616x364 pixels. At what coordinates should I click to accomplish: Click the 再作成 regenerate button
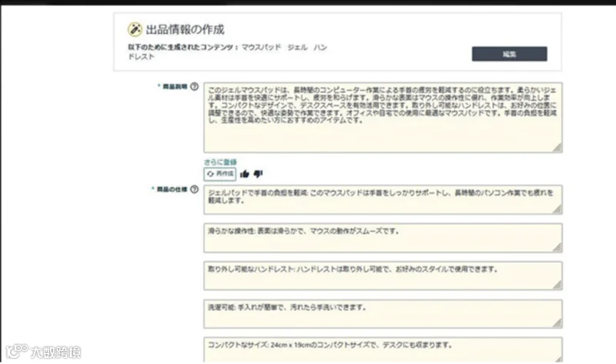point(220,174)
